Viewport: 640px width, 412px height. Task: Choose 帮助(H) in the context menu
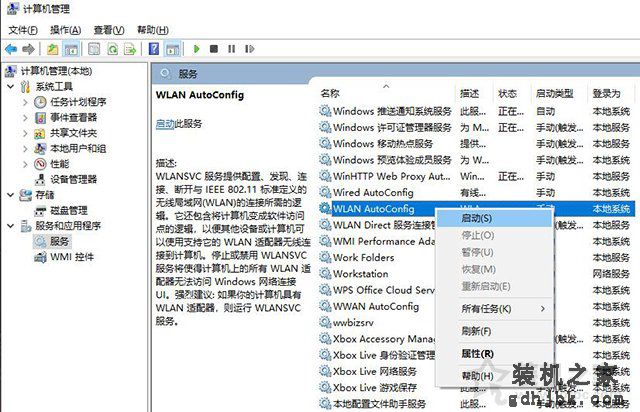(495, 376)
